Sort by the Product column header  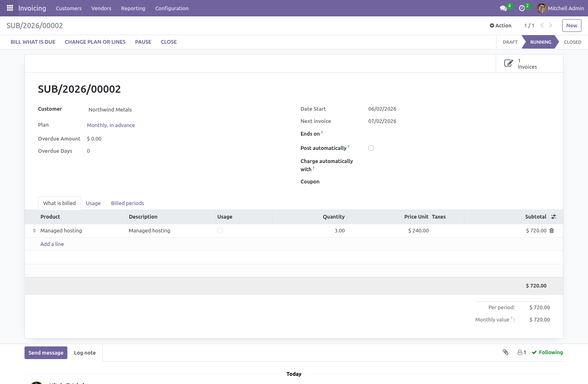click(83, 217)
